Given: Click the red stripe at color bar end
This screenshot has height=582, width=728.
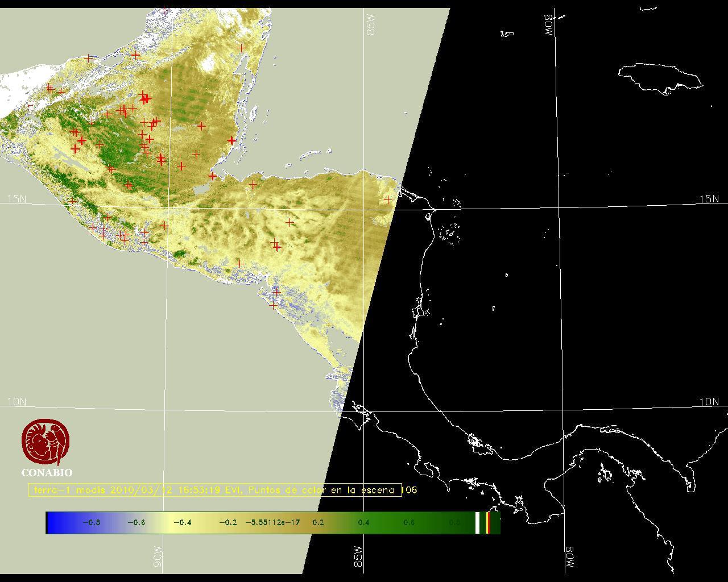Looking at the screenshot, I should (x=488, y=522).
